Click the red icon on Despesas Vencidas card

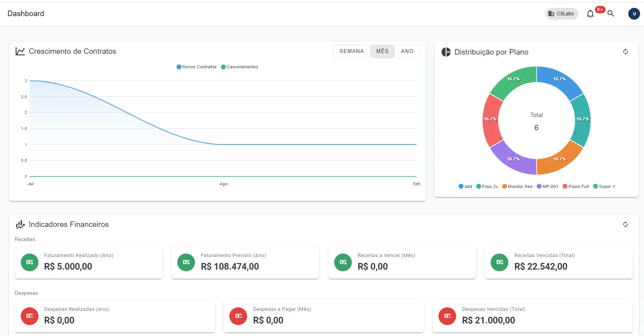[x=448, y=316]
